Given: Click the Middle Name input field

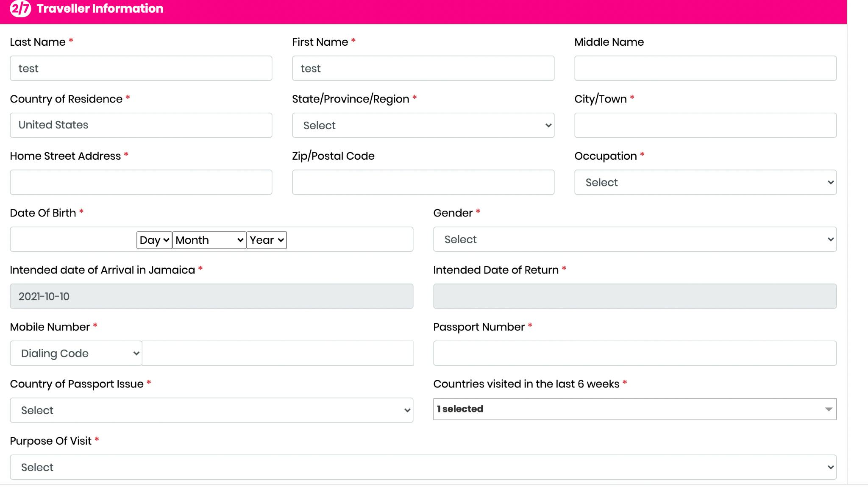Looking at the screenshot, I should point(705,68).
